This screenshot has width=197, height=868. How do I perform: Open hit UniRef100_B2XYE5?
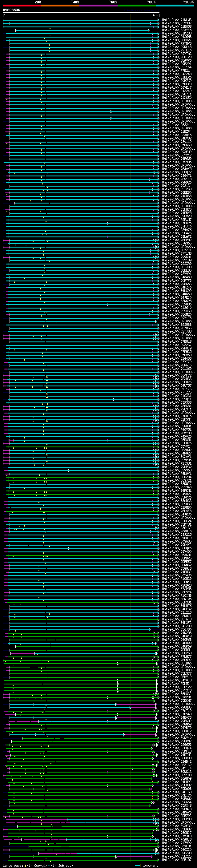(177, 30)
